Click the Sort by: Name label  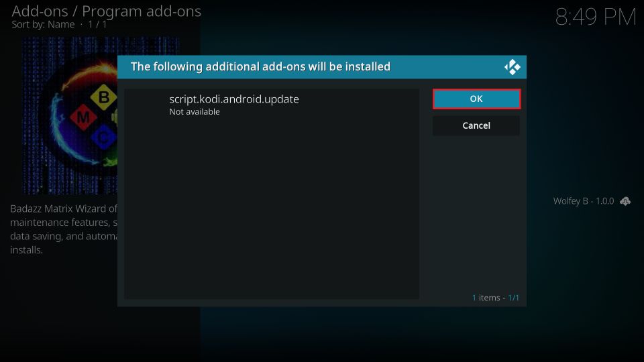click(43, 25)
